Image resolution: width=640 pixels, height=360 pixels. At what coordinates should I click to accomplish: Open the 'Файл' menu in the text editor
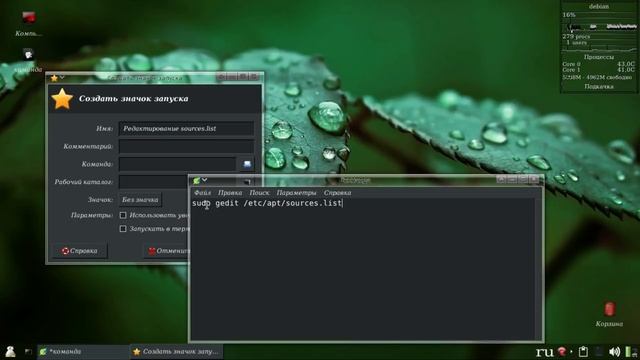[x=202, y=193]
